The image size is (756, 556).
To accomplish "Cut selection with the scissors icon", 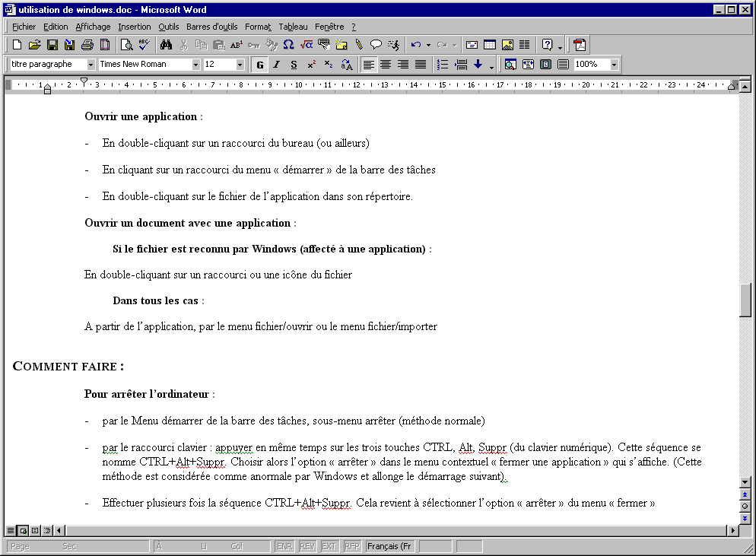I will click(x=184, y=46).
